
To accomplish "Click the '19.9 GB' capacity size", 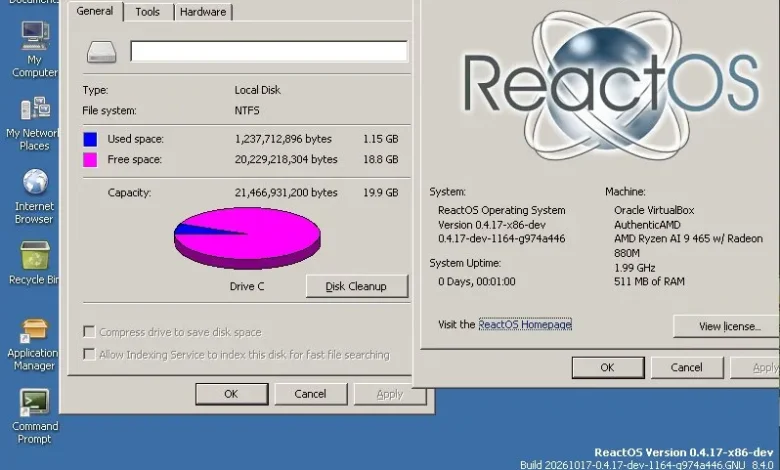I will click(x=381, y=192).
